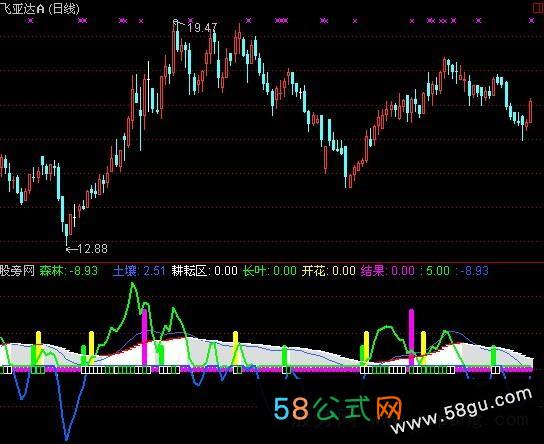This screenshot has width=544, height=444.
Task: Click the red box icon in top-right corner
Action: pyautogui.click(x=538, y=8)
